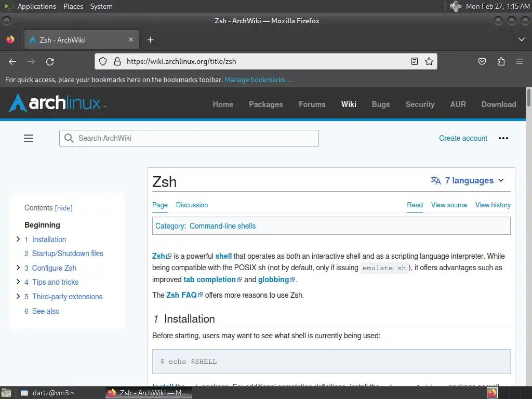Expand the Third-party extensions contents entry
This screenshot has height=399, width=532.
[x=18, y=296]
